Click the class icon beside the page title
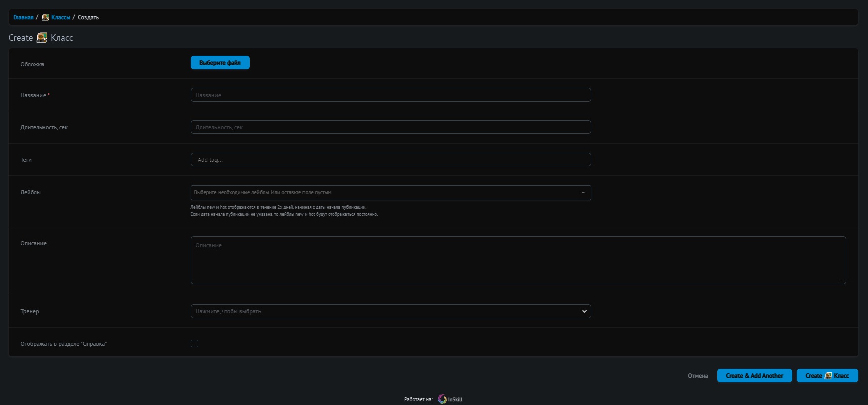868x405 pixels. click(42, 38)
